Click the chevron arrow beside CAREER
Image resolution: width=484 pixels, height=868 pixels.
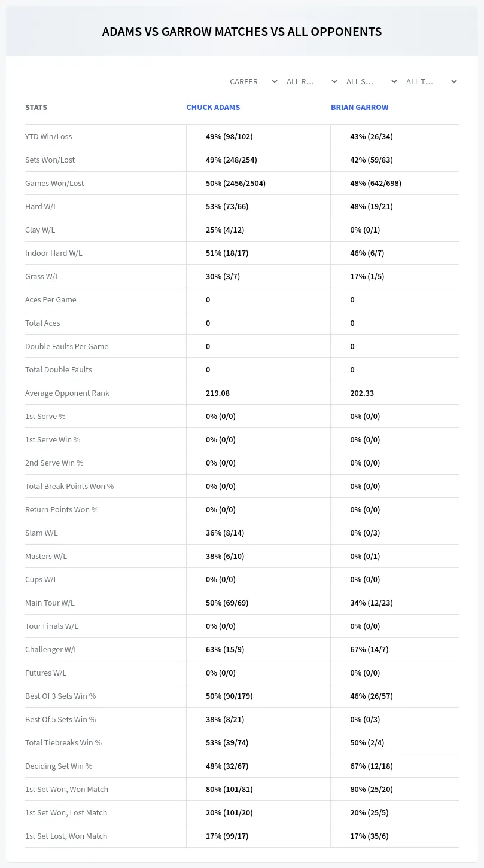pos(275,82)
